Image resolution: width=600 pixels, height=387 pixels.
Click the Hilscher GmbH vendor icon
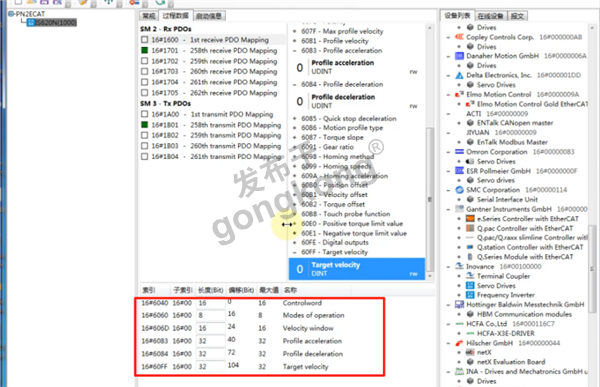pos(459,343)
